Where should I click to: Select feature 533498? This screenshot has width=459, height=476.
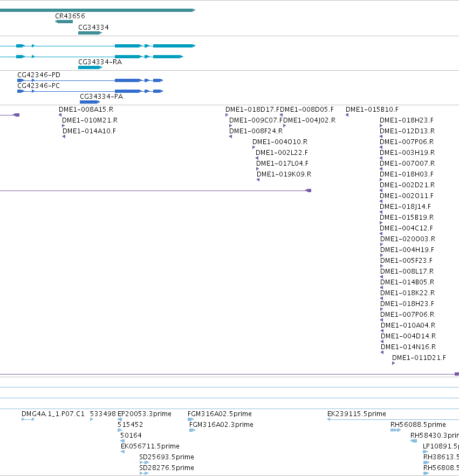pyautogui.click(x=103, y=414)
